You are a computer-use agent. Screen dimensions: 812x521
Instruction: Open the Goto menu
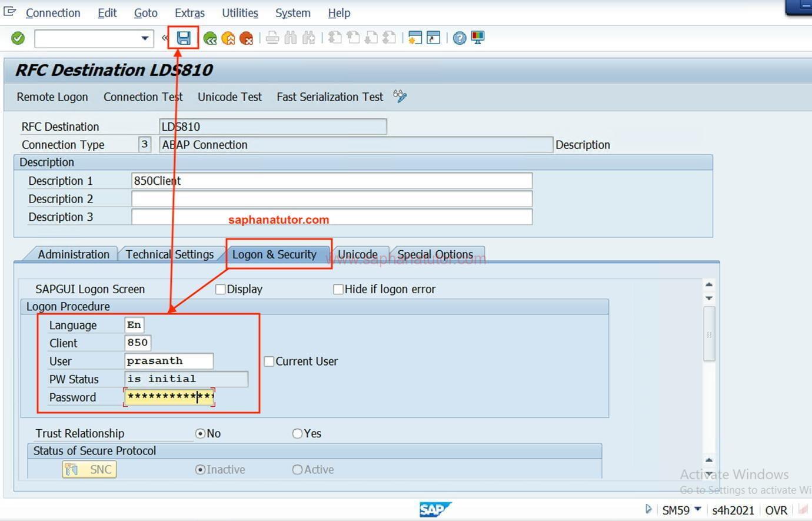145,12
